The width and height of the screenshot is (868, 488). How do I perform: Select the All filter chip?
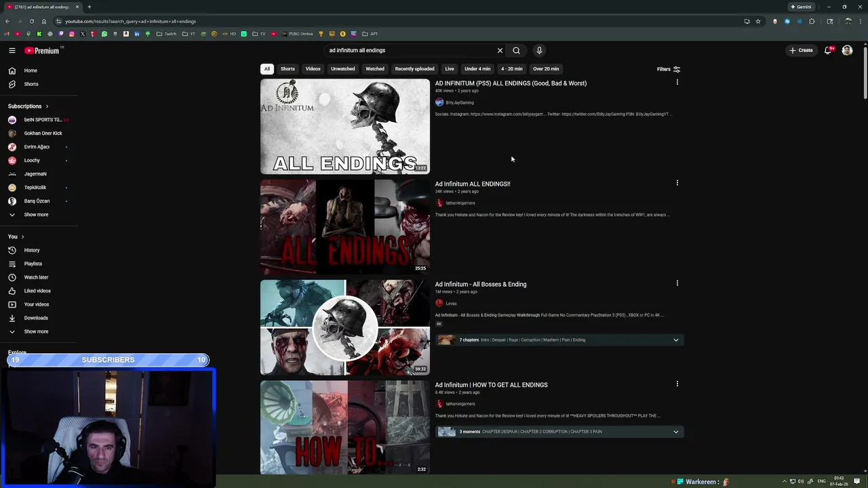(x=267, y=68)
